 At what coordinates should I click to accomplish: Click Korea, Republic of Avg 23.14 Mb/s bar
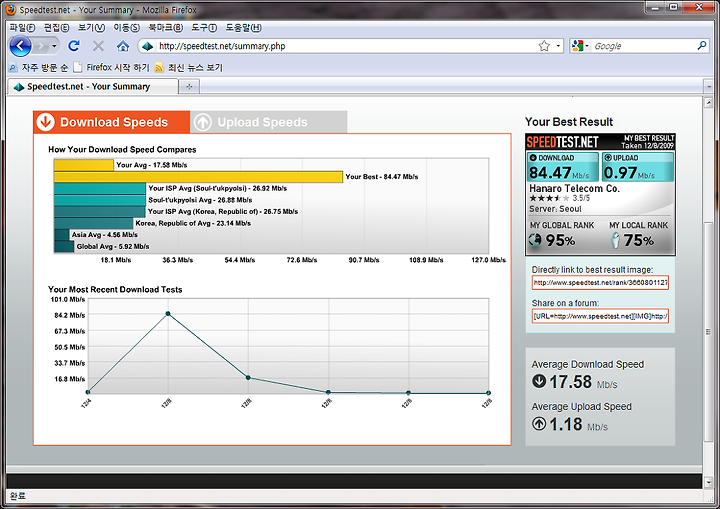93,223
